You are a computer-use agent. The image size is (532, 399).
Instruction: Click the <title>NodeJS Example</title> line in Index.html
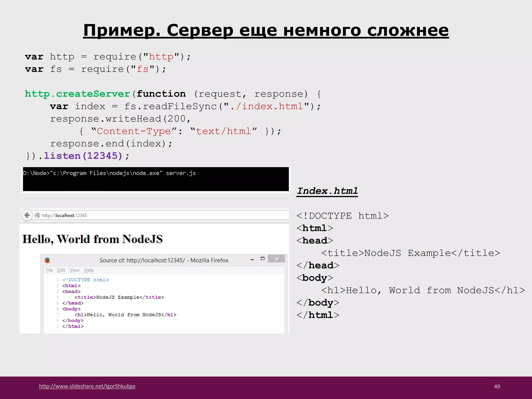point(411,253)
